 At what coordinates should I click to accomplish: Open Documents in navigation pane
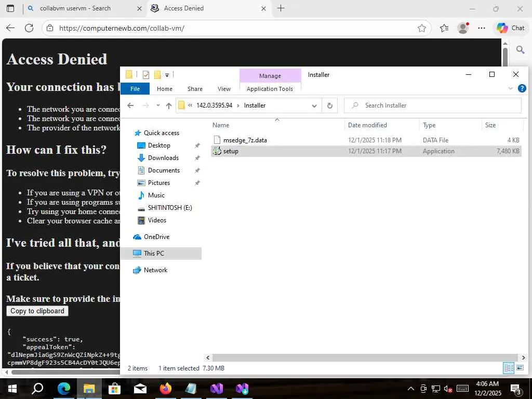(164, 170)
